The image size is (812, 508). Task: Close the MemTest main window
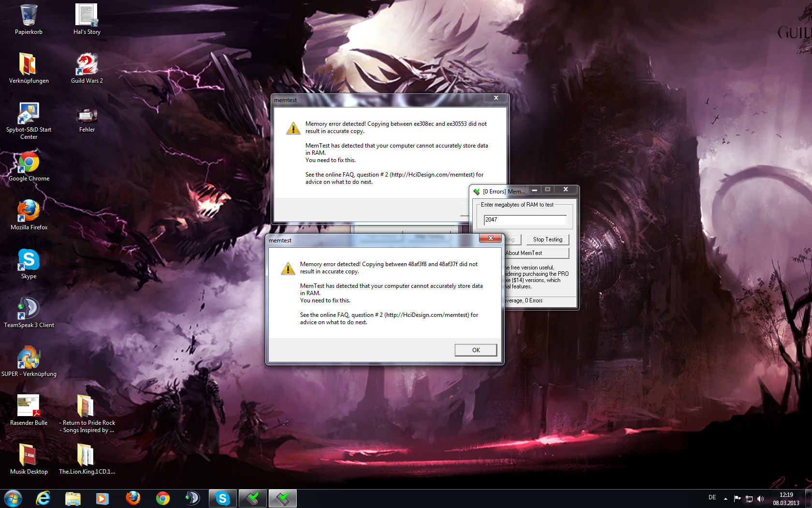point(565,190)
